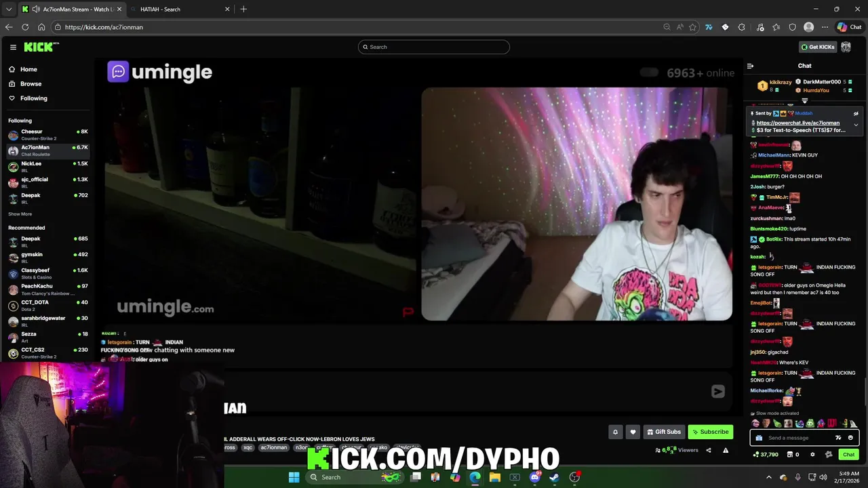Click the ac7ionman stream tag
Screen dimensions: 868x488
[x=274, y=447]
